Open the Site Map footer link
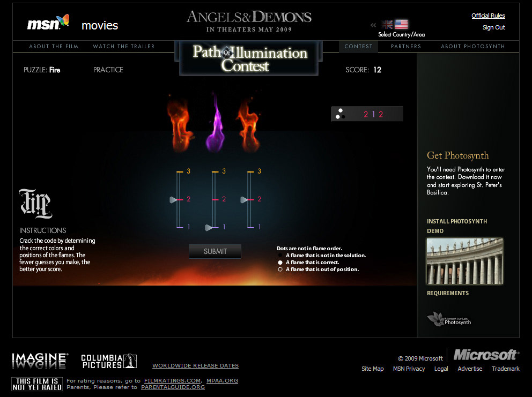 (373, 369)
